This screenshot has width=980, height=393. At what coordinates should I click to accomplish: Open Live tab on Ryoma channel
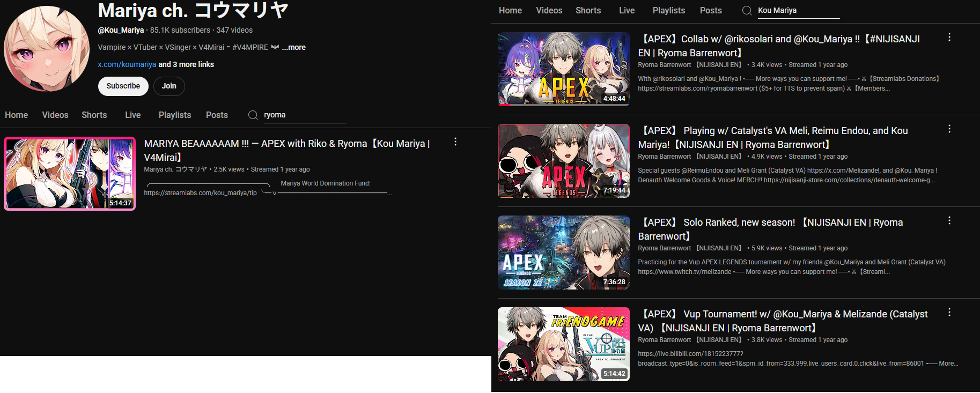[x=627, y=10]
